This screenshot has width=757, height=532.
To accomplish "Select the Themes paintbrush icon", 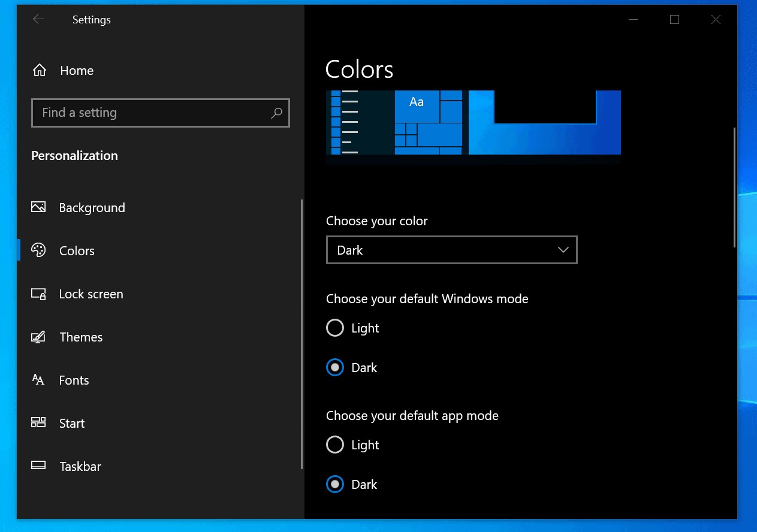I will tap(38, 337).
